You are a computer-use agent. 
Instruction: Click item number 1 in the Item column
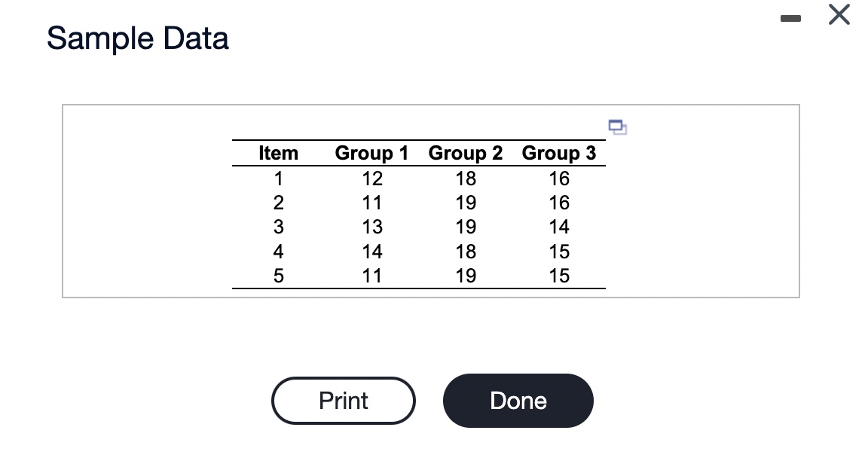coord(278,179)
